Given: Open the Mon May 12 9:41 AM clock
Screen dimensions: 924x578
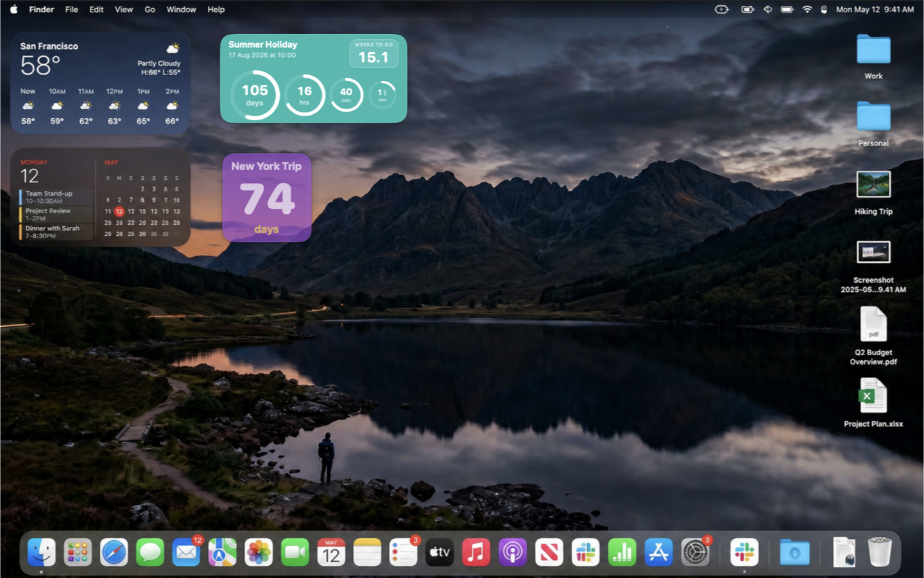Looking at the screenshot, I should (875, 9).
